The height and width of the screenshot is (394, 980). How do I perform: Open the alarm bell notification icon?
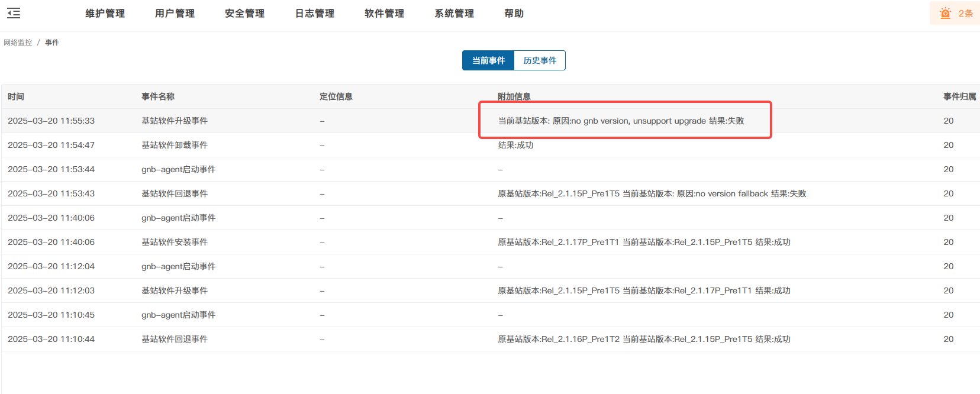click(945, 13)
